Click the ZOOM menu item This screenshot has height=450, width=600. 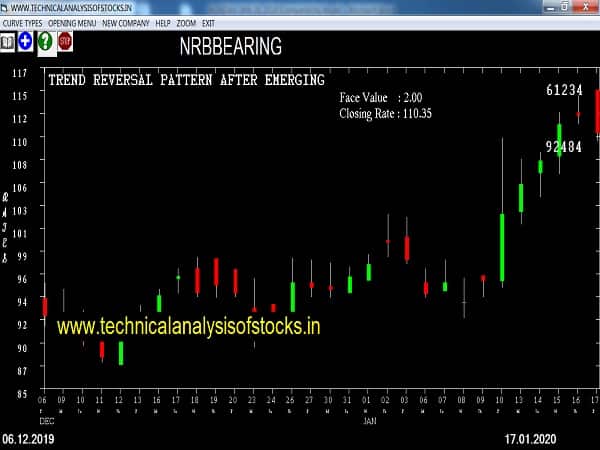(x=187, y=22)
